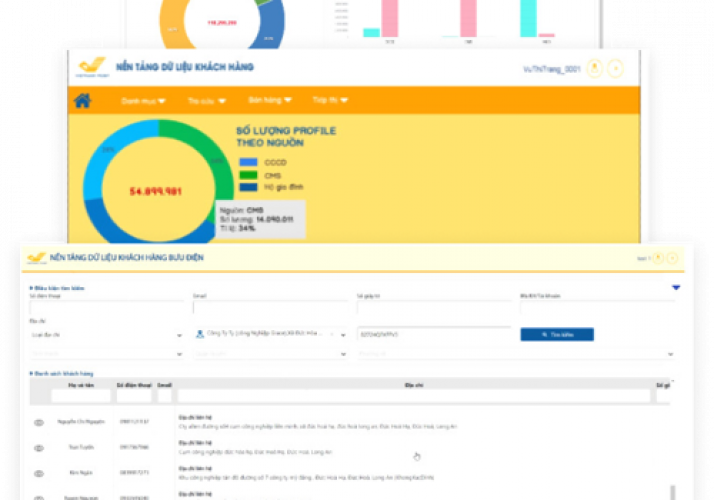
Task: Click the address starting with Cụm công nghiệp Đức Hòa Hạ
Action: point(255,452)
